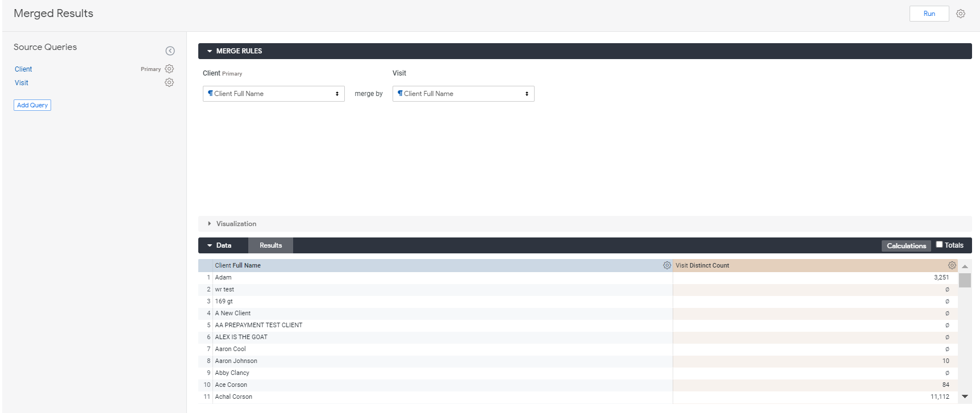This screenshot has height=413, width=980.
Task: Open the gear settings next to Run
Action: (x=961, y=14)
